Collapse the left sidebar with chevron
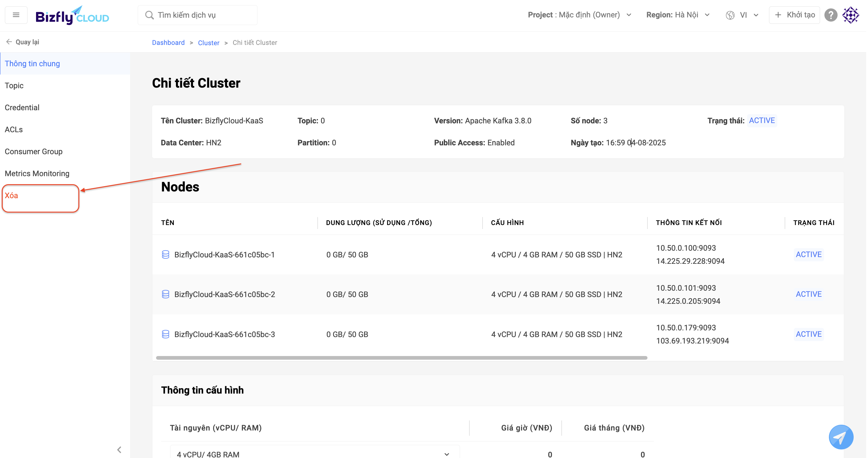Screen dimensions: 868x458 click(119, 449)
